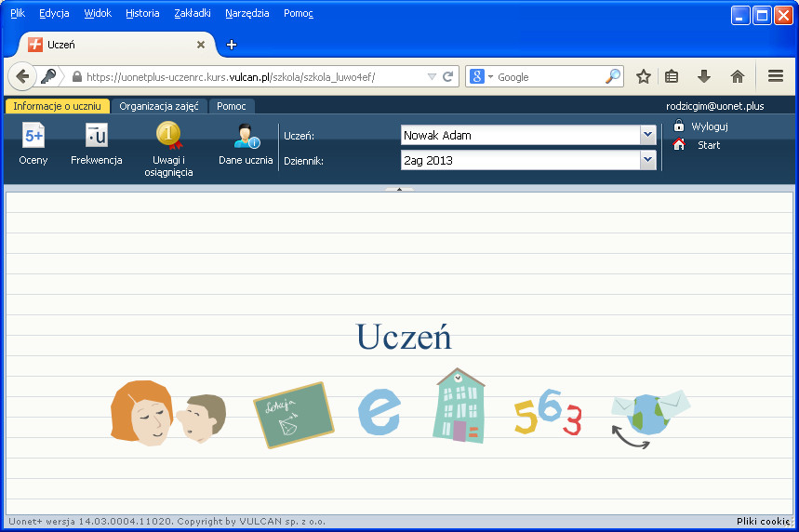Image resolution: width=799 pixels, height=532 pixels.
Task: Click the Wyloguj link
Action: coord(710,126)
